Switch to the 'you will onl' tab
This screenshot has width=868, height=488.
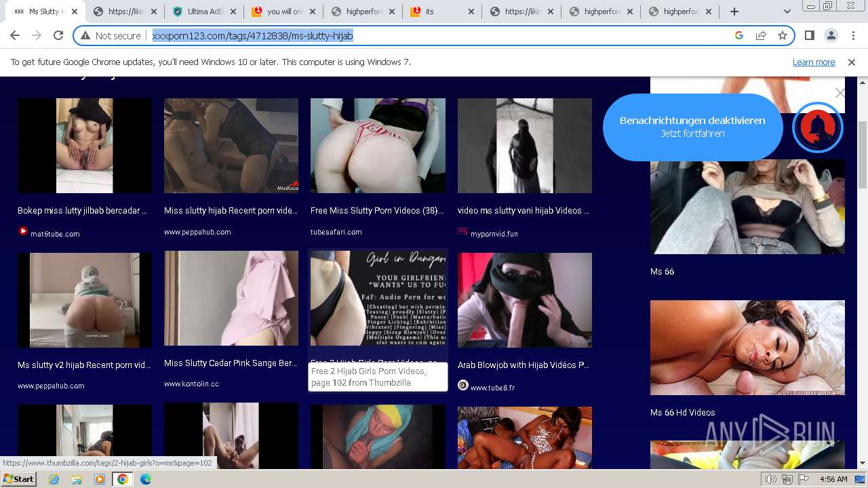click(278, 12)
